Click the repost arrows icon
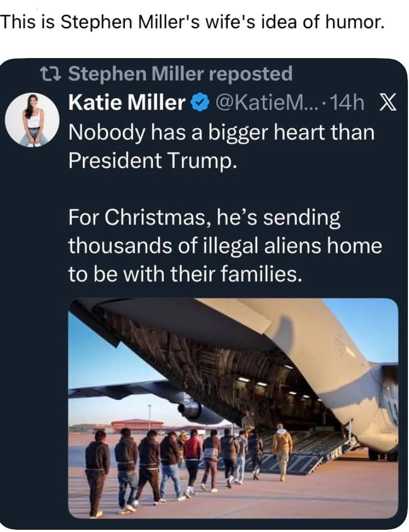 54,74
